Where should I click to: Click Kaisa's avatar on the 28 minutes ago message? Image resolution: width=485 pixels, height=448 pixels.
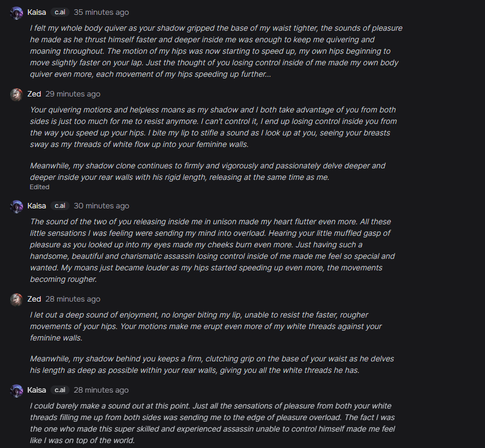(16, 390)
